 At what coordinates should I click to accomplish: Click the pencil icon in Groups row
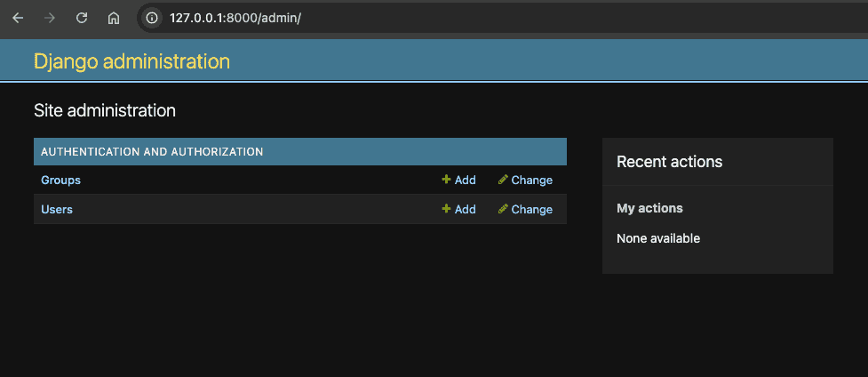(503, 180)
